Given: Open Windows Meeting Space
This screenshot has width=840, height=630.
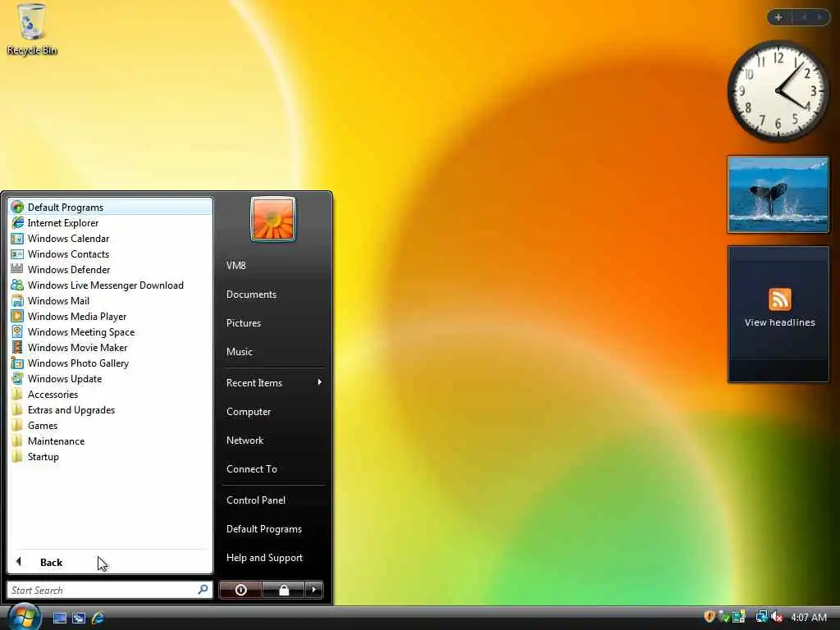Looking at the screenshot, I should [x=110, y=331].
